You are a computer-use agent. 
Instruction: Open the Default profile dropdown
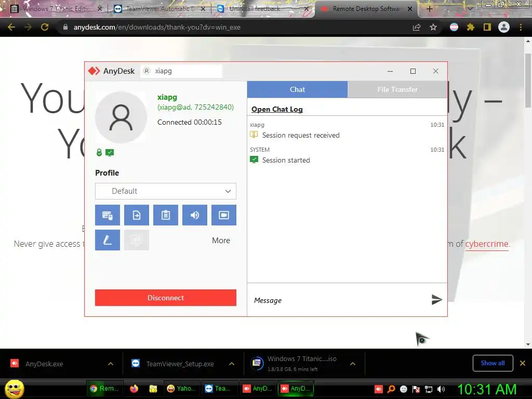pos(166,191)
